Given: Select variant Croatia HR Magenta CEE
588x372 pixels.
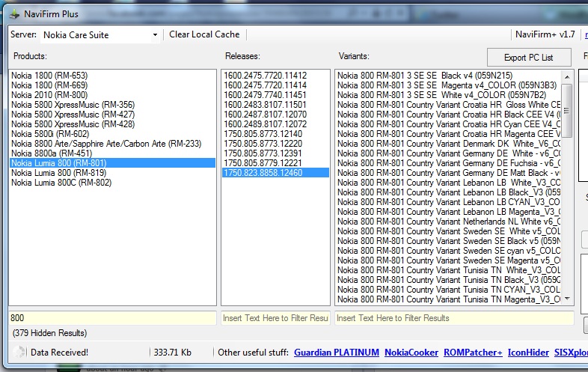Looking at the screenshot, I should (449, 134).
